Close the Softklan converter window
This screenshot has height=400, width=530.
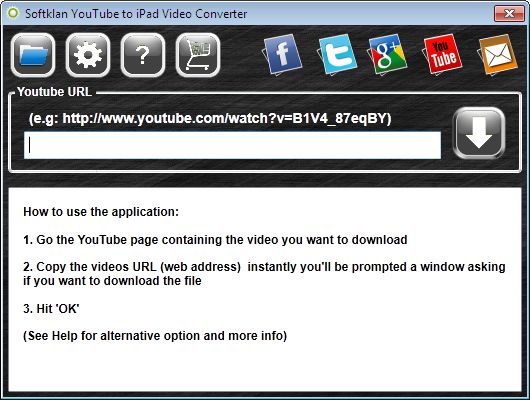(509, 14)
